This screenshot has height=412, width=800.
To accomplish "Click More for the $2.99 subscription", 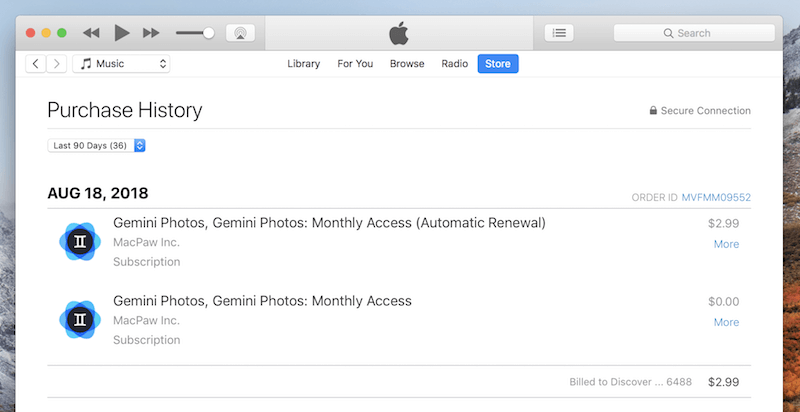I will (x=727, y=244).
